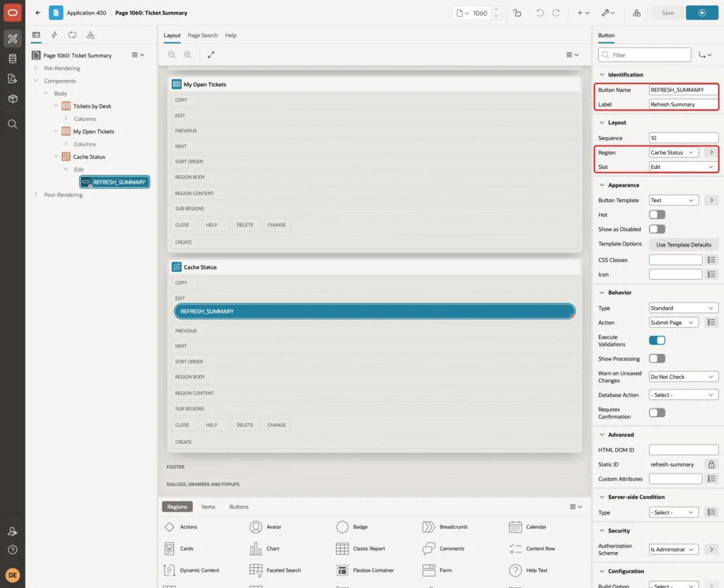
Task: Switch to Page Search tab
Action: coord(202,35)
